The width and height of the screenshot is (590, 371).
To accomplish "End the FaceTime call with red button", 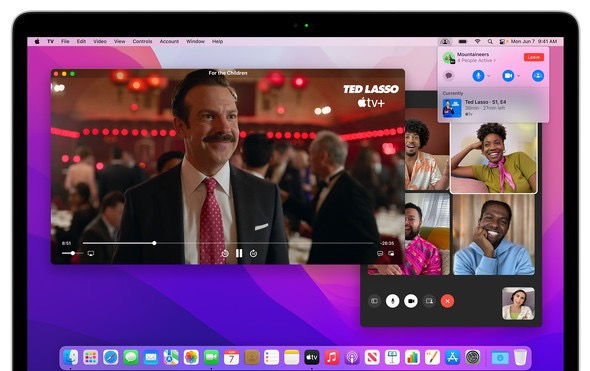I will pyautogui.click(x=447, y=301).
